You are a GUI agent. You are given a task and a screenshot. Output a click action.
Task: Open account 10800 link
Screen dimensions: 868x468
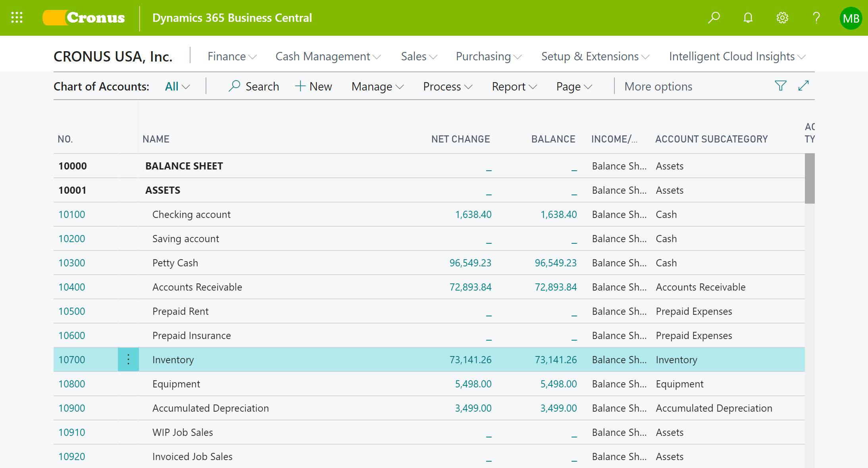tap(72, 384)
